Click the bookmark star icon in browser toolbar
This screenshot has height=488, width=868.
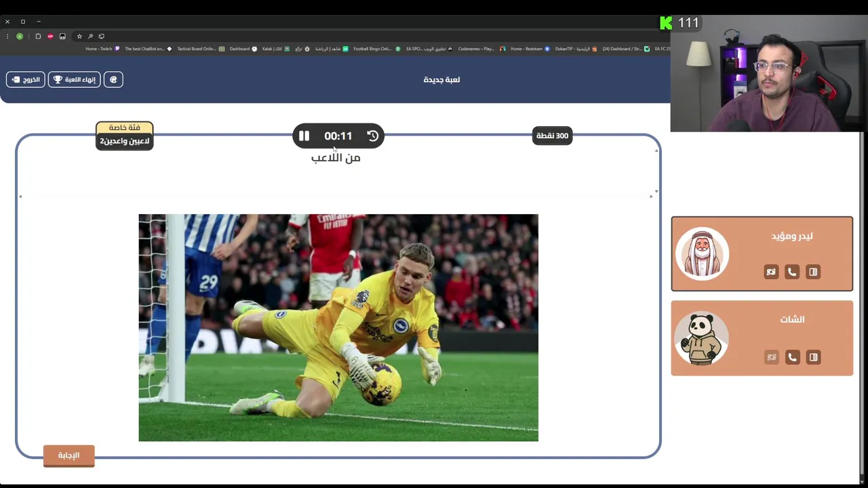(79, 36)
